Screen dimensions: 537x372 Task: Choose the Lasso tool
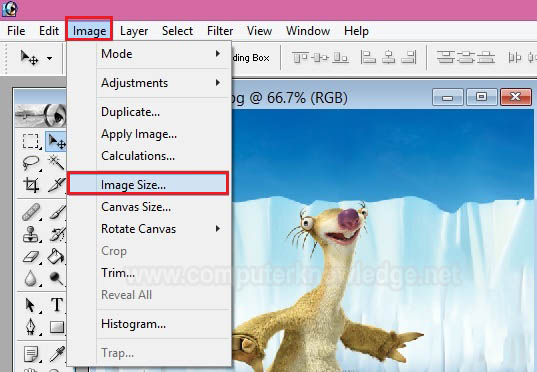(x=30, y=163)
